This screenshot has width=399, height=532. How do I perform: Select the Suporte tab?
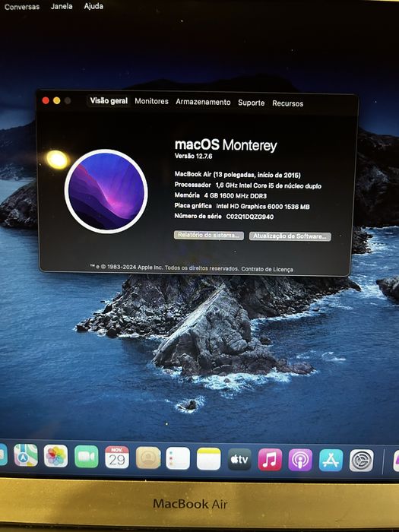251,103
